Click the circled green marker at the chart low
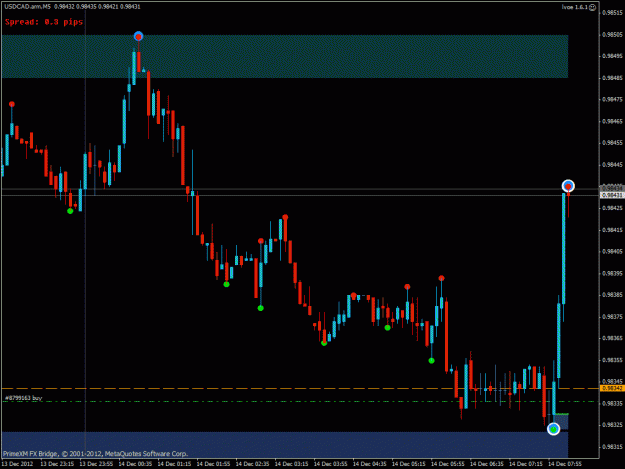Viewport: 625px width, 469px height. 553,429
